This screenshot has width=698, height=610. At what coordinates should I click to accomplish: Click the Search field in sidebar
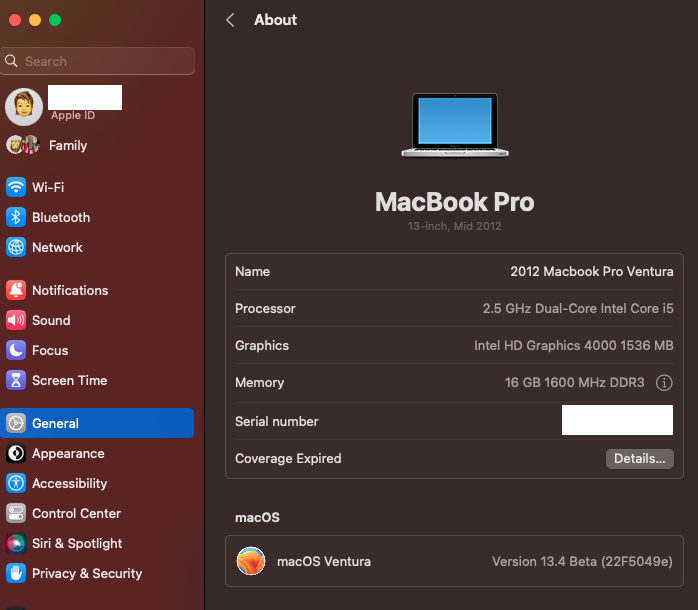tap(97, 61)
